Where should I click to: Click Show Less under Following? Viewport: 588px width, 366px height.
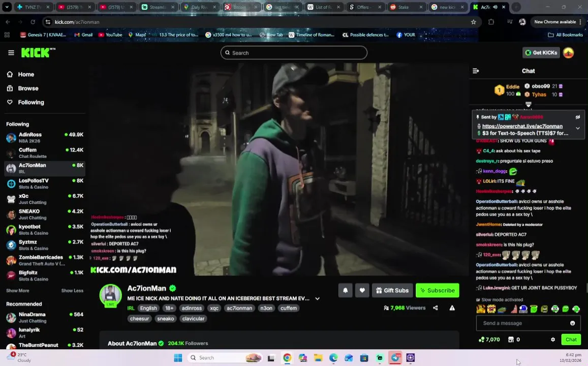pos(72,291)
